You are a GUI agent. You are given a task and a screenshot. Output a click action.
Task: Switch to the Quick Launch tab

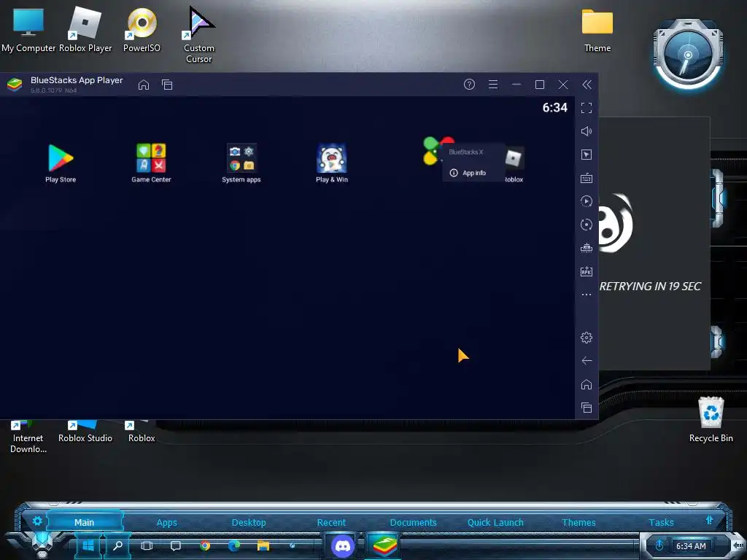(x=495, y=522)
